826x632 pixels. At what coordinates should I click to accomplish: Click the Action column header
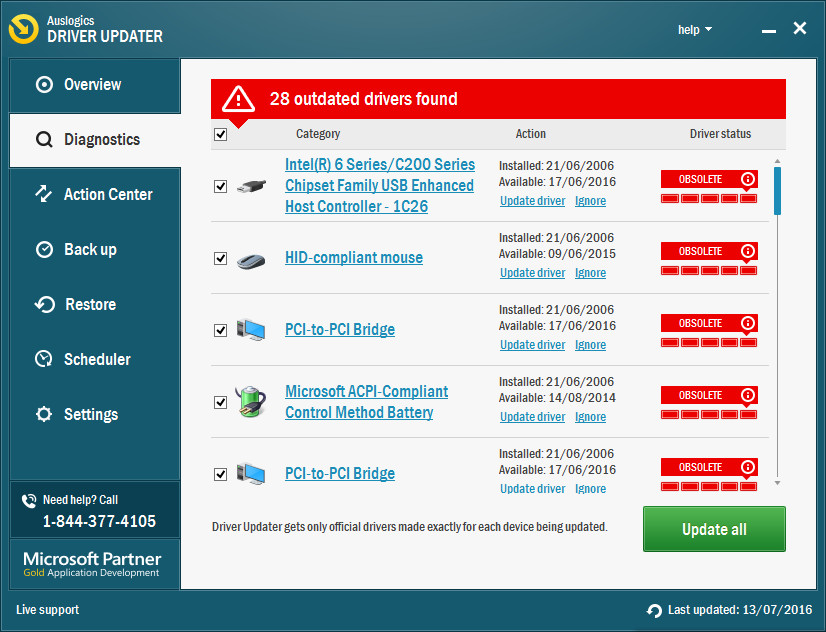tap(530, 134)
